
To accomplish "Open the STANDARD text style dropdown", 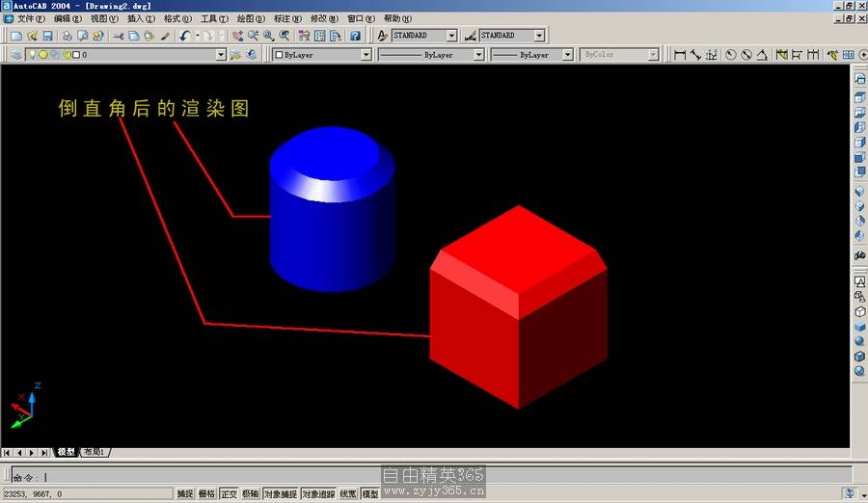I will [451, 36].
